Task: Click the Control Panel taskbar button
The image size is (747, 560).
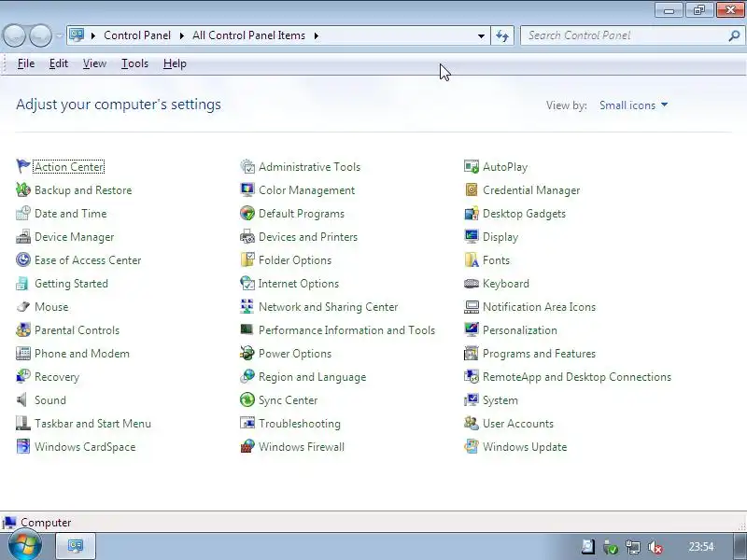Action: coord(76,546)
